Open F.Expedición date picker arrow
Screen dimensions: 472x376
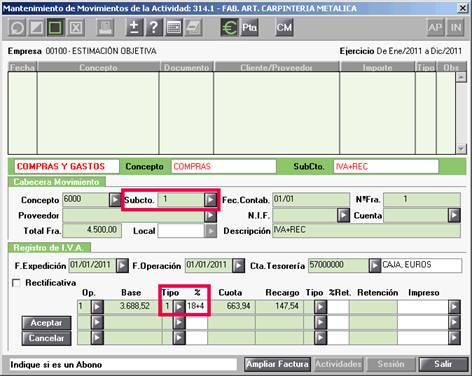point(122,266)
